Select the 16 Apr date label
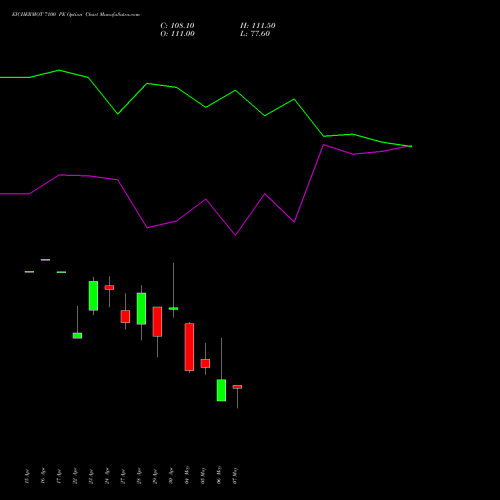The height and width of the screenshot is (500, 500). [x=43, y=476]
